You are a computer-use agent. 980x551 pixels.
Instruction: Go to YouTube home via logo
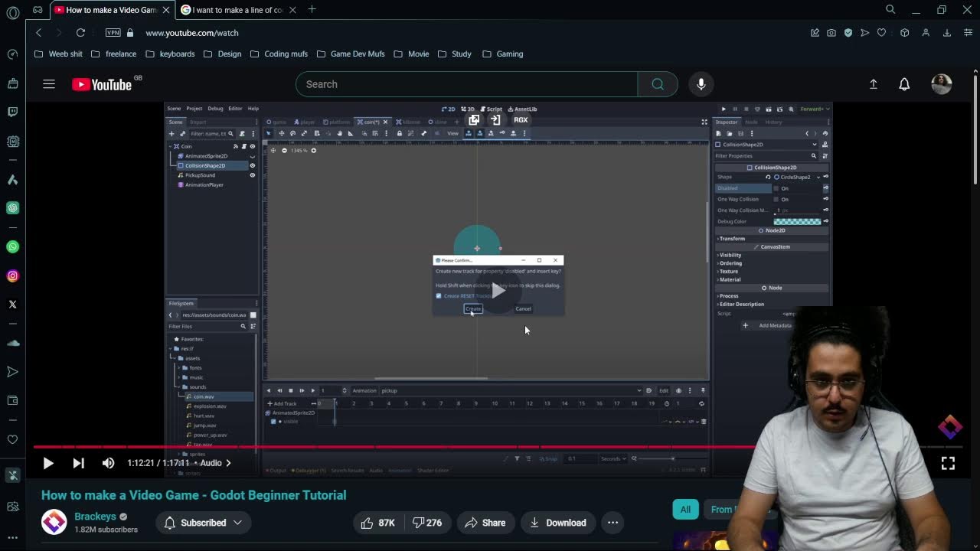102,84
